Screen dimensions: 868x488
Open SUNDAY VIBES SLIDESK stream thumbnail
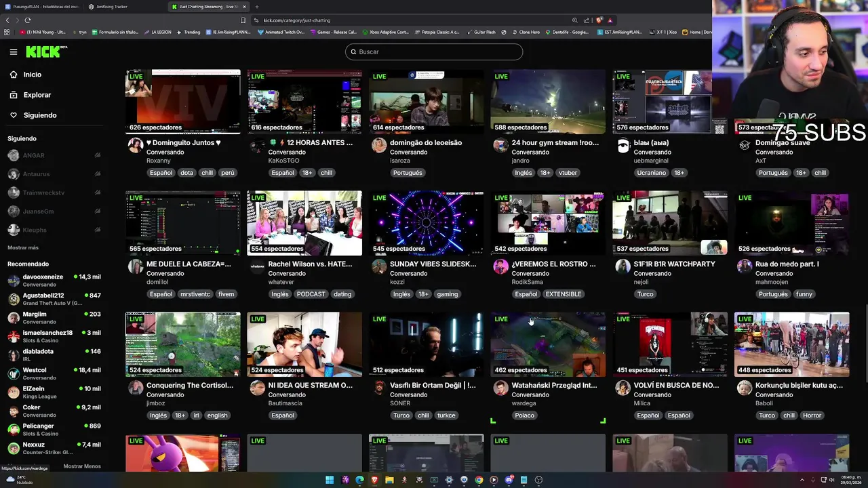[427, 223]
